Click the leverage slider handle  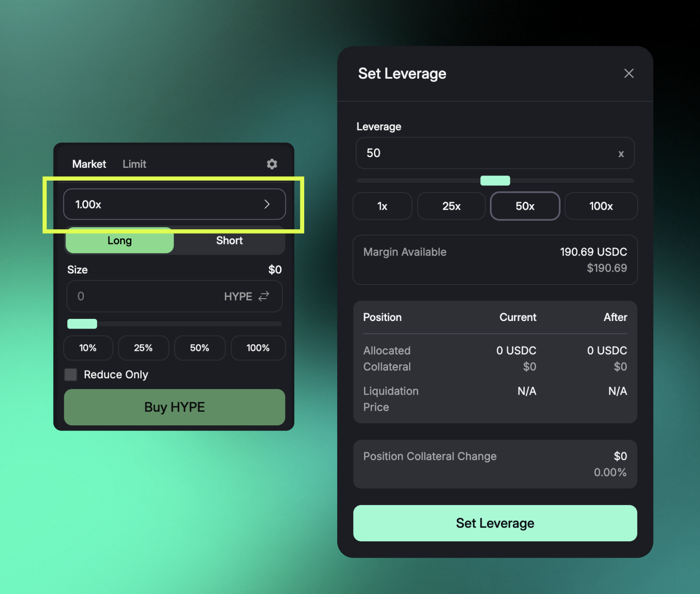495,181
